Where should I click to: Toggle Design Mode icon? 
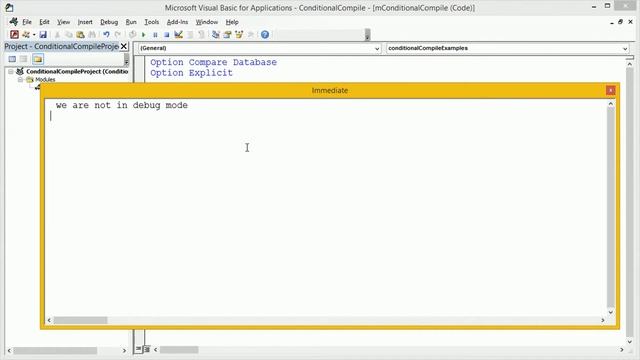[x=178, y=35]
